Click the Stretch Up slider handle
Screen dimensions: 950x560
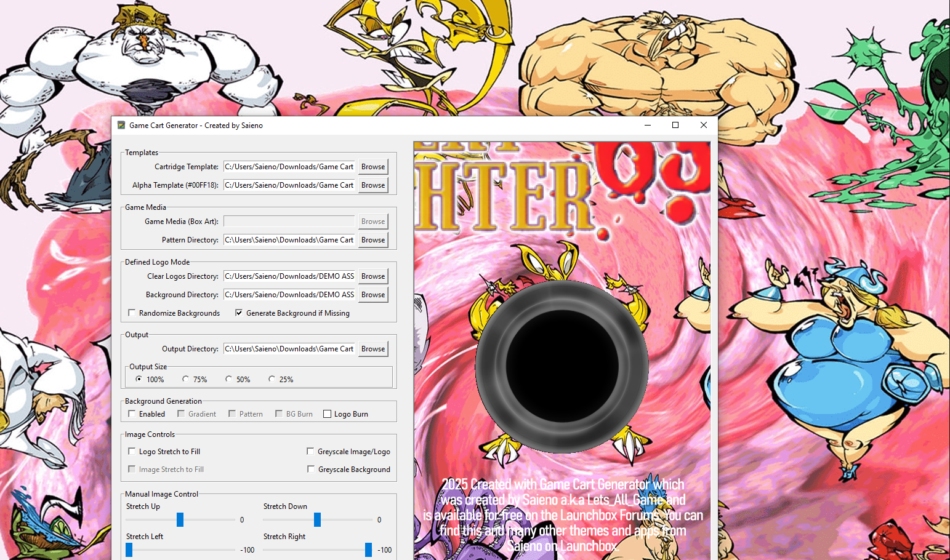coord(180,519)
